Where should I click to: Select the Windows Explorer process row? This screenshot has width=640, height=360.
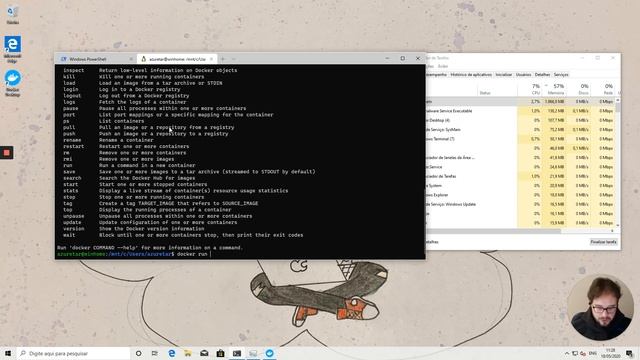[520, 195]
